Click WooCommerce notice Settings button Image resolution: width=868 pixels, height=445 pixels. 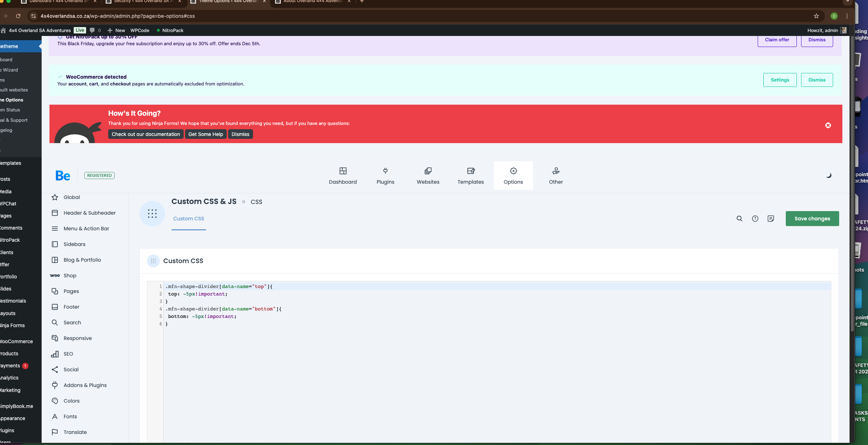tap(779, 80)
